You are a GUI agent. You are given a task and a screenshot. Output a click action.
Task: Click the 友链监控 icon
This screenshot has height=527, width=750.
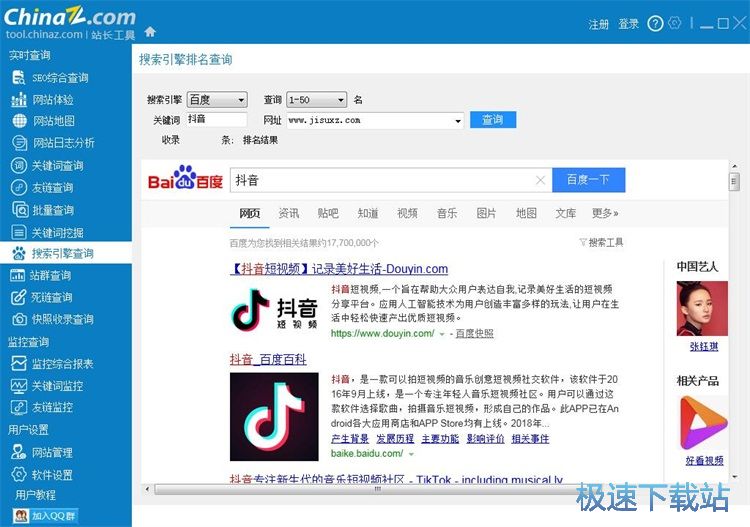pos(19,407)
